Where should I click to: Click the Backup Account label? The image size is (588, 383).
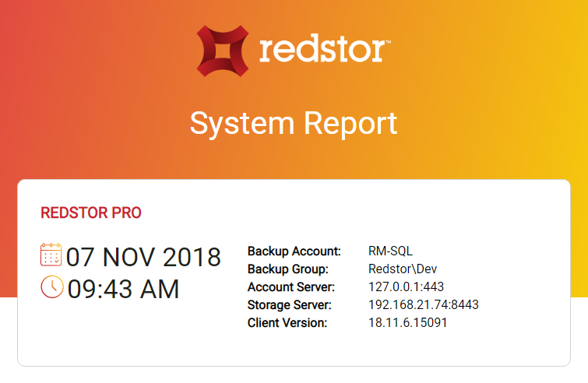(x=294, y=251)
